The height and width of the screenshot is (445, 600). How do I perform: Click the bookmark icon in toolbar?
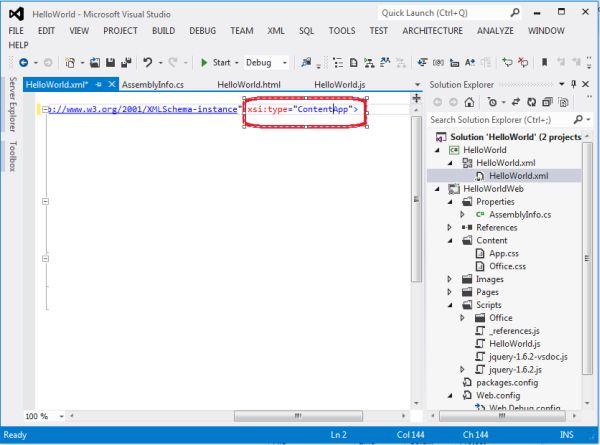coord(544,62)
